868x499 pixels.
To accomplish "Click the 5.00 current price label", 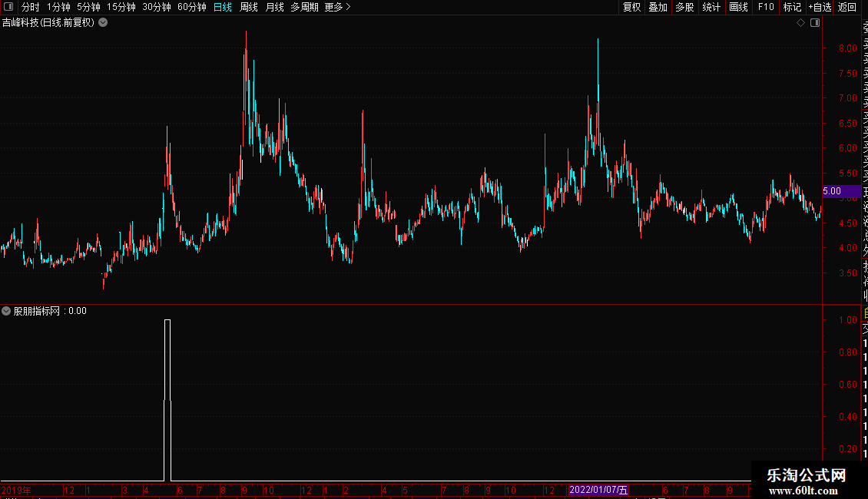I will [x=841, y=191].
